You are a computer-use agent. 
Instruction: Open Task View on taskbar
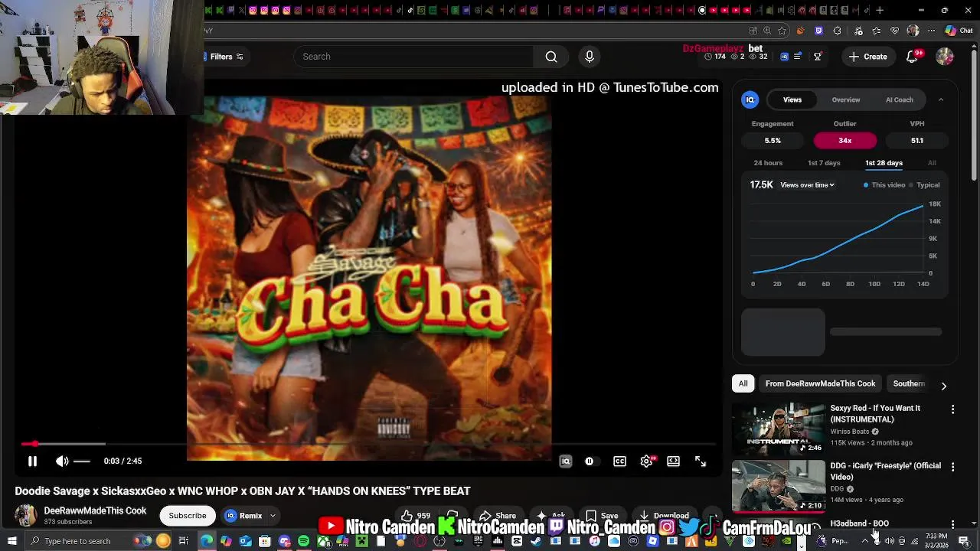(183, 541)
